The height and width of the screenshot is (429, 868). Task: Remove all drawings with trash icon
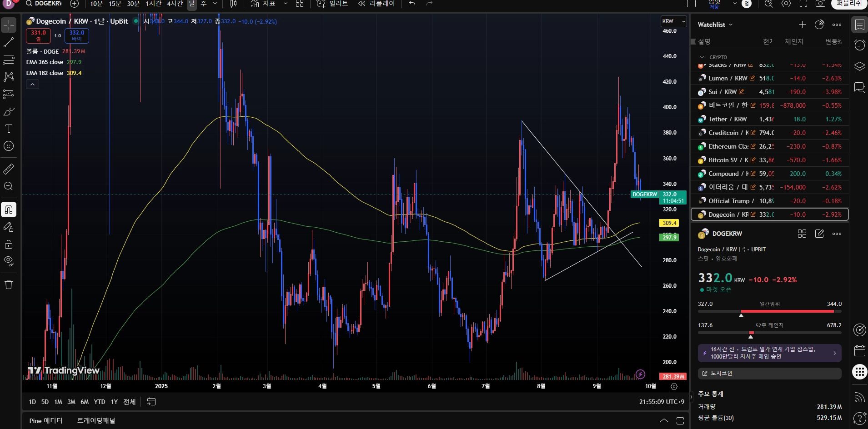(9, 284)
